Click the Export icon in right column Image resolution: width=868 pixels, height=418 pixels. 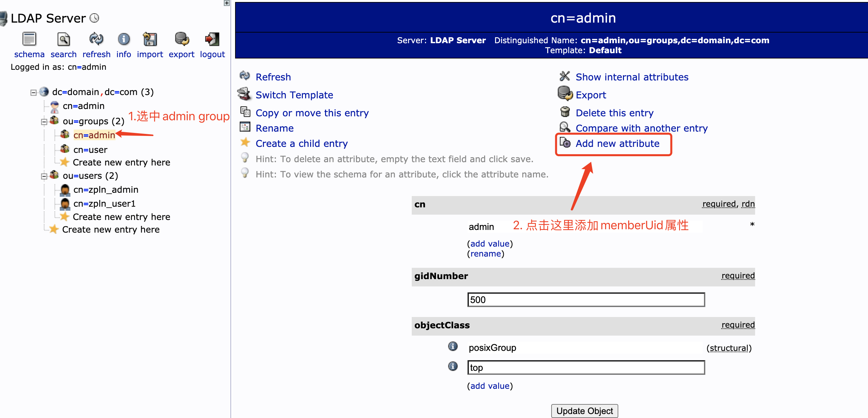click(565, 94)
